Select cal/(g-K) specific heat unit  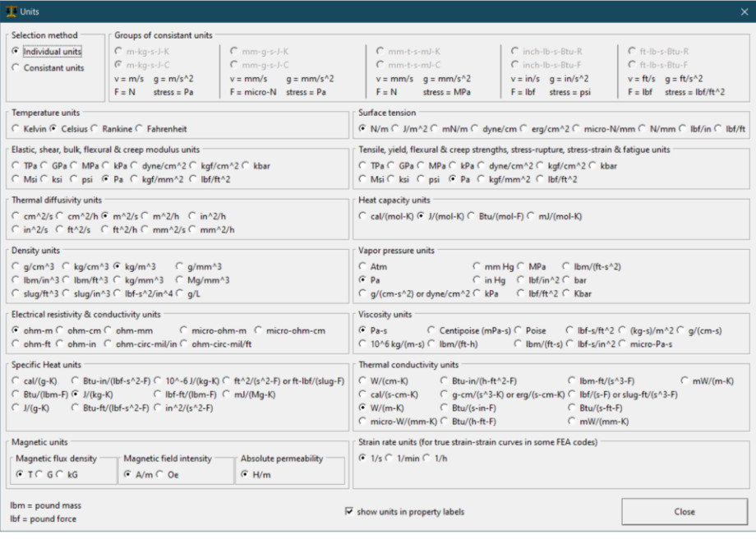click(x=16, y=380)
